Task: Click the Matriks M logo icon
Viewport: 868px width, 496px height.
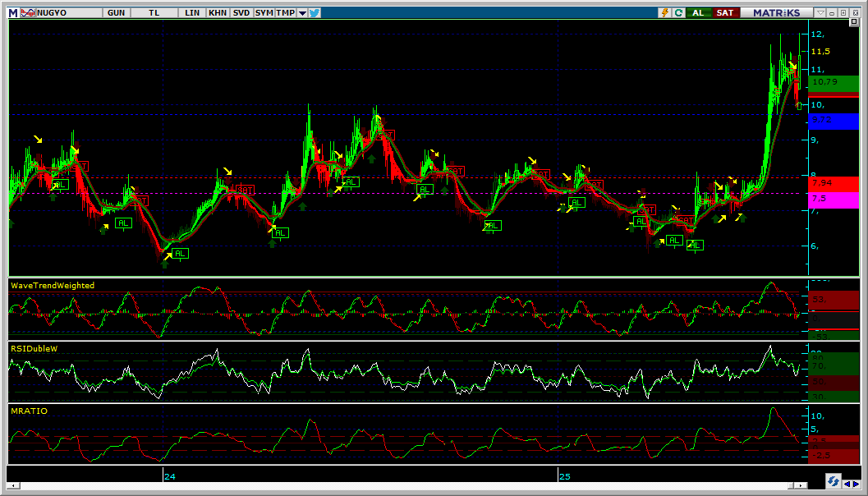Action: coord(13,13)
